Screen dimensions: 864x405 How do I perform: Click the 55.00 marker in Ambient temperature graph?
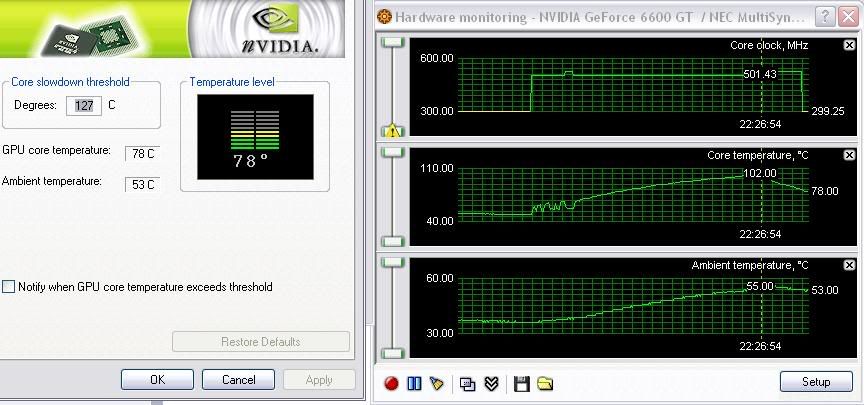coord(760,286)
